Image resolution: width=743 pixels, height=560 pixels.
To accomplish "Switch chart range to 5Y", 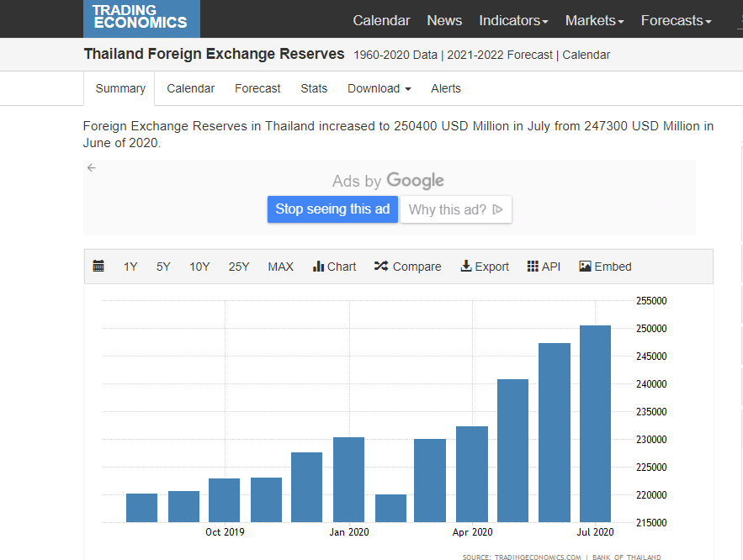I will coord(163,267).
